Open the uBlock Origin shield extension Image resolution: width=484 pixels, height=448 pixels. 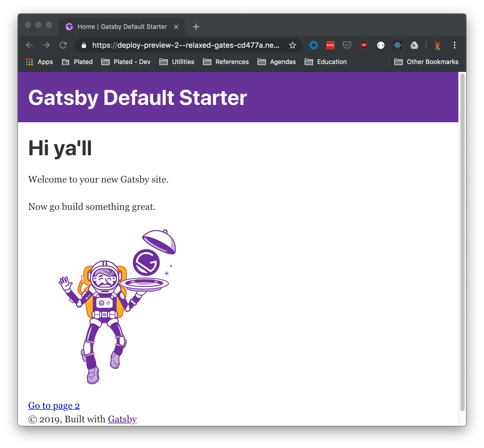pos(364,45)
